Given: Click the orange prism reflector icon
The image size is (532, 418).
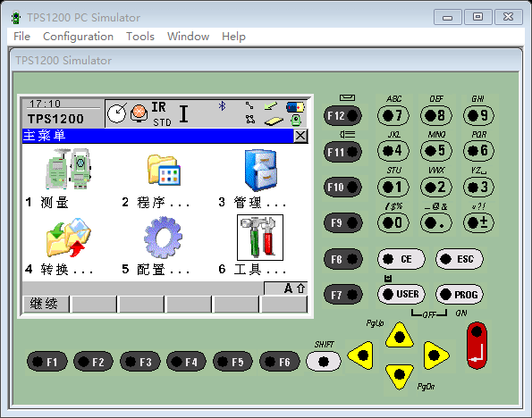Looking at the screenshot, I should point(139,113).
